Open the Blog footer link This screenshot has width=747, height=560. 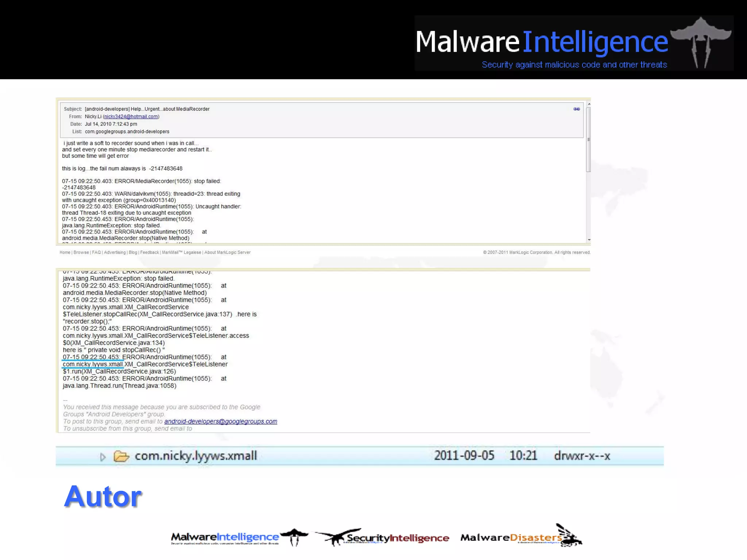pos(133,252)
